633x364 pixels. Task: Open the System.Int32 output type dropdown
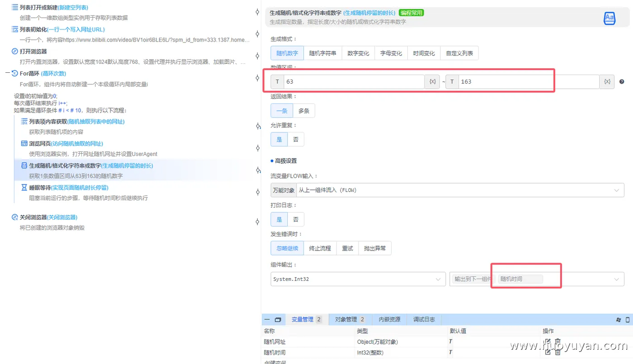click(x=358, y=279)
